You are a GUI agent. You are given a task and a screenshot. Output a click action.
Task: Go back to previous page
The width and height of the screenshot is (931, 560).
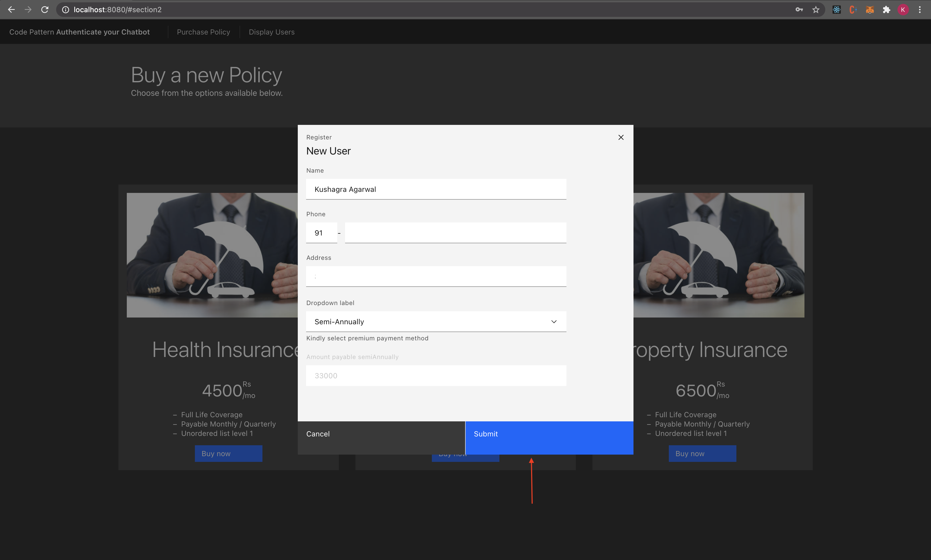tap(11, 10)
